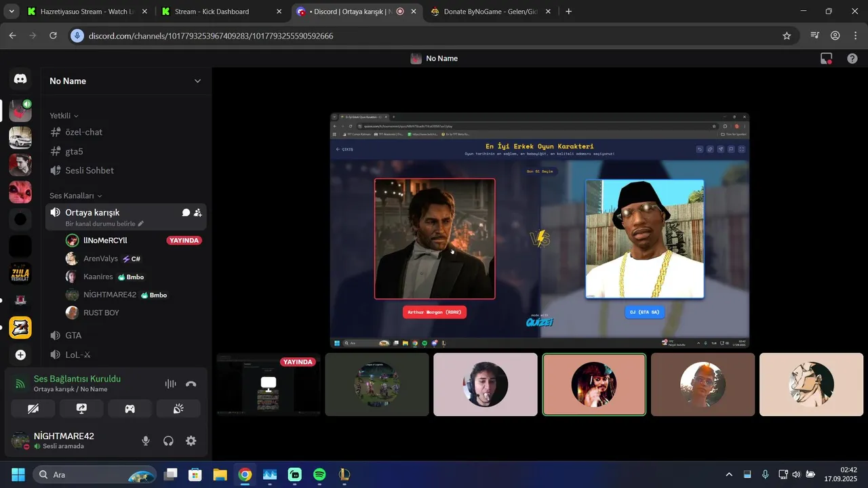The width and height of the screenshot is (868, 488).
Task: Reload the browser page
Action: 53,35
